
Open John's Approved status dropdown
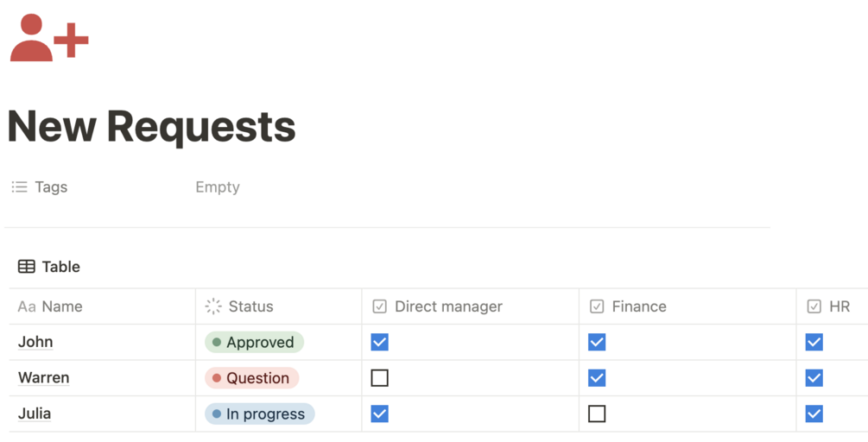[x=254, y=343]
